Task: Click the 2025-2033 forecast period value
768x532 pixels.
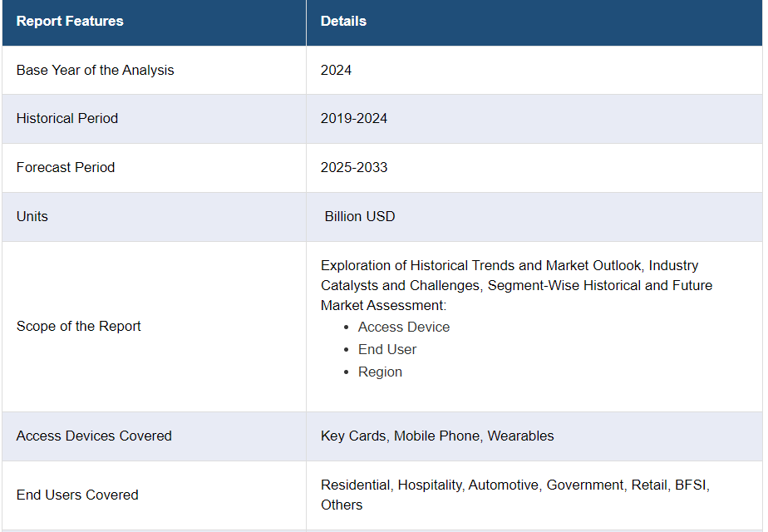Action: click(x=354, y=167)
